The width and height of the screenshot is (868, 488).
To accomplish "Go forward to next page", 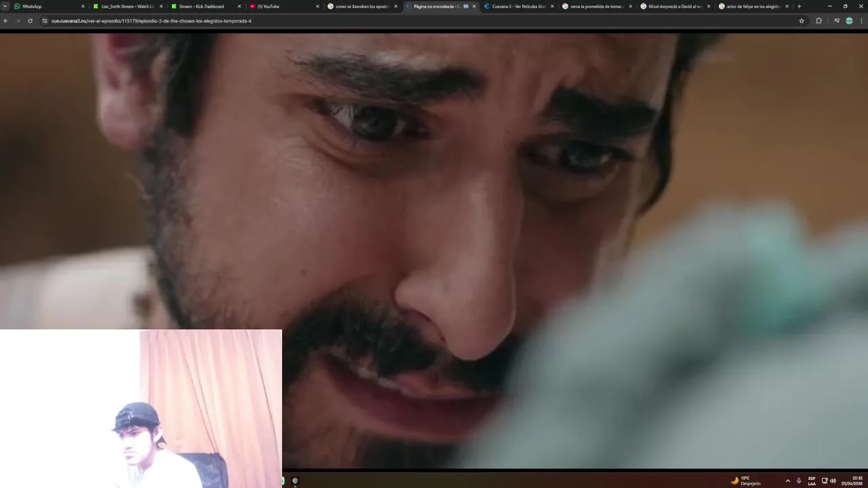I will [18, 21].
